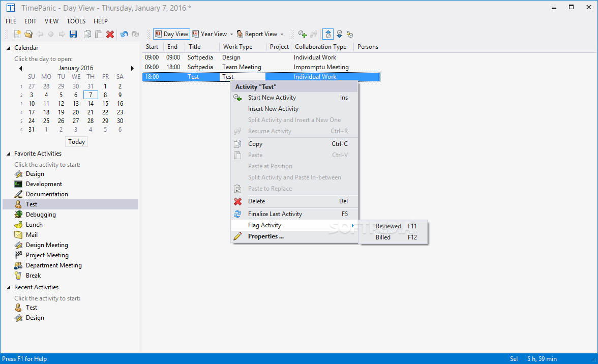Screen dimensions: 598x364
Task: Select Delete in the context menu
Action: [294, 201]
